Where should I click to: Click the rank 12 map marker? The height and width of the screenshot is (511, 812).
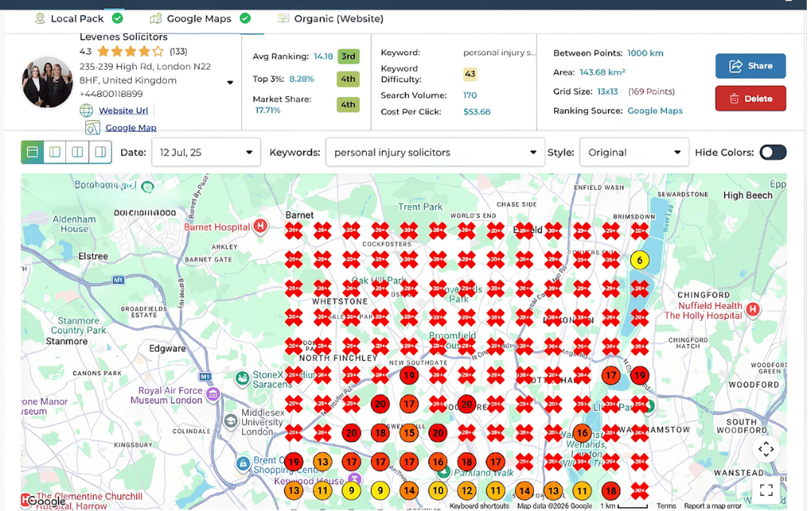(467, 490)
